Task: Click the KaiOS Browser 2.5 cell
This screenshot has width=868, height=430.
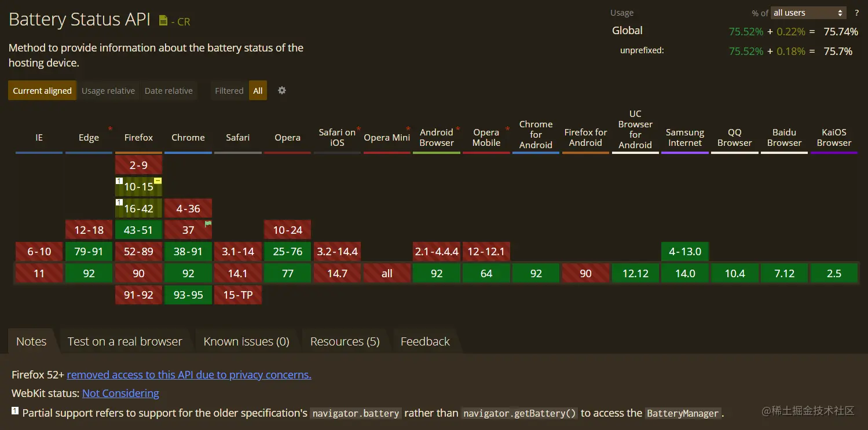Action: pyautogui.click(x=834, y=273)
